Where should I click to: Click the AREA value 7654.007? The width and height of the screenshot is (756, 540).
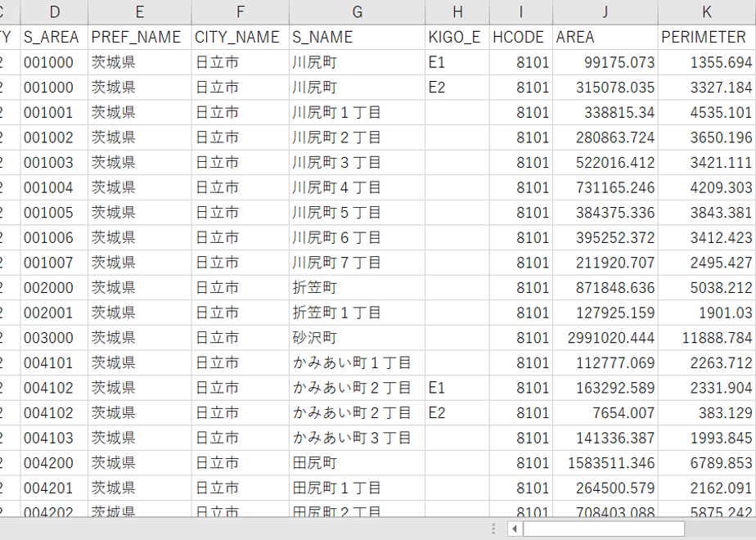[x=605, y=412]
